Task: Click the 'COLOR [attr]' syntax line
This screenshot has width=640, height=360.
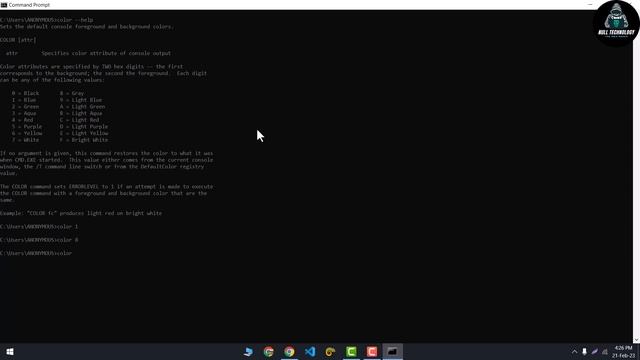Action: [18, 40]
